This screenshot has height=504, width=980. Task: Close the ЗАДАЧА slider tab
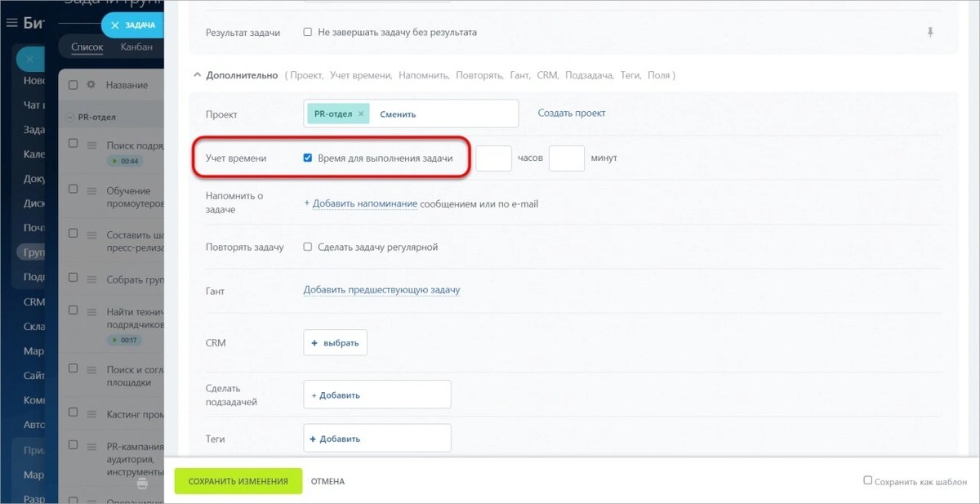pos(114,25)
